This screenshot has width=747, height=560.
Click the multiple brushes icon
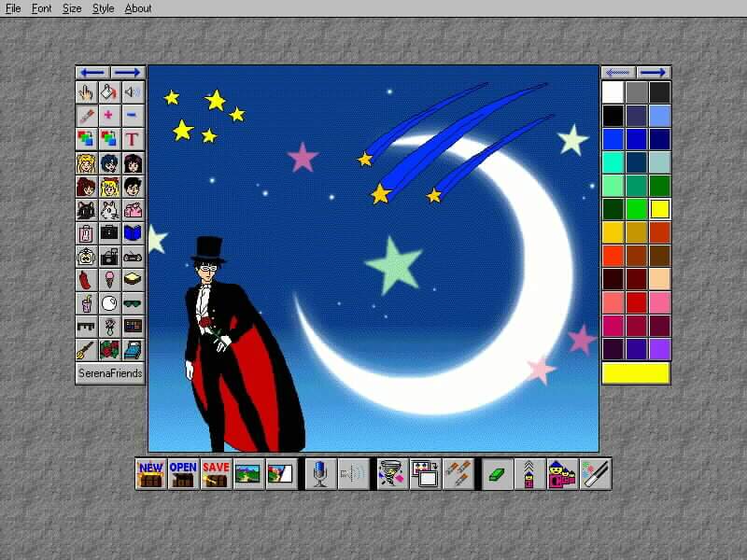458,474
